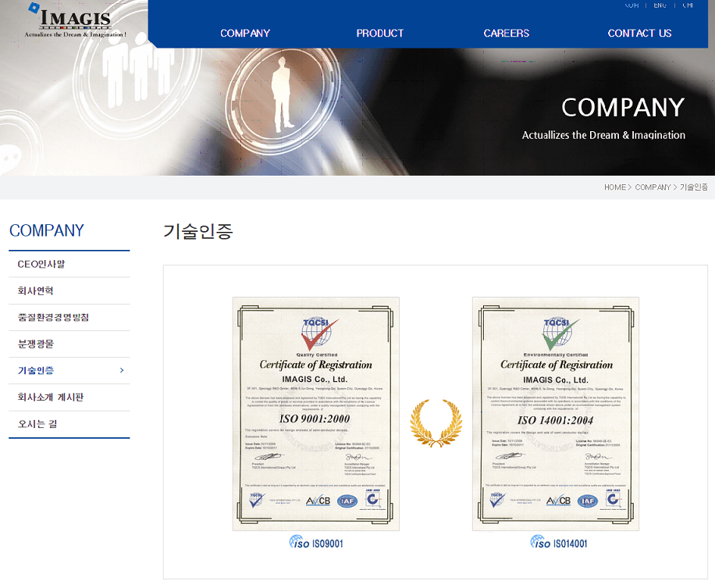715x588 pixels.
Task: Click the COMPANY sidebar heading
Action: coord(47,230)
